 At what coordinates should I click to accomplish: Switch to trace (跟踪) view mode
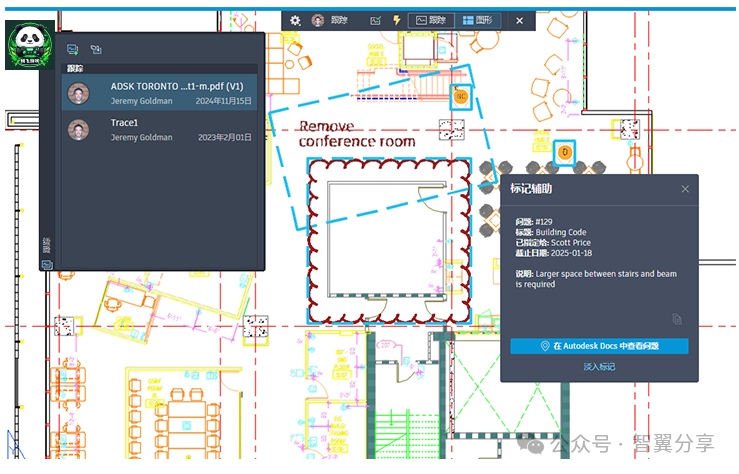431,20
